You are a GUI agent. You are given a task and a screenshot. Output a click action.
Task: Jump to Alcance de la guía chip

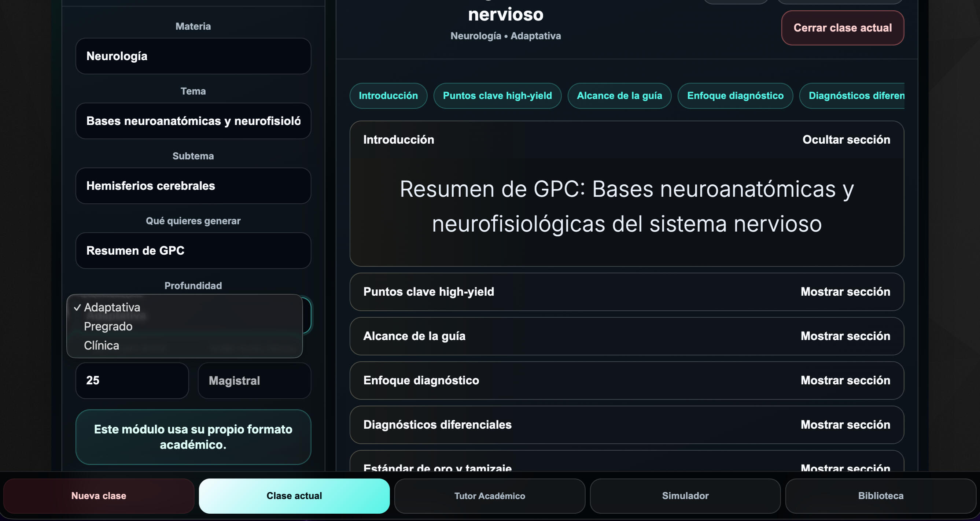[x=619, y=96]
